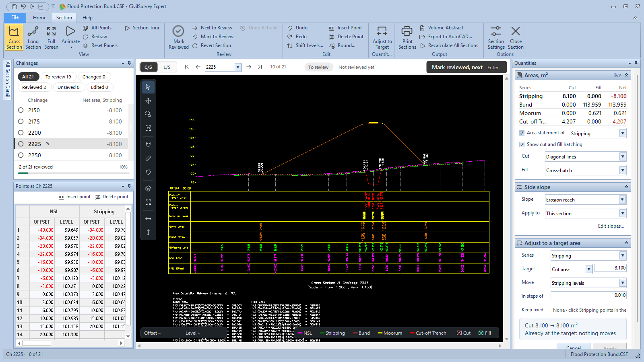Select the radio button for chainage 2175

pyautogui.click(x=21, y=121)
